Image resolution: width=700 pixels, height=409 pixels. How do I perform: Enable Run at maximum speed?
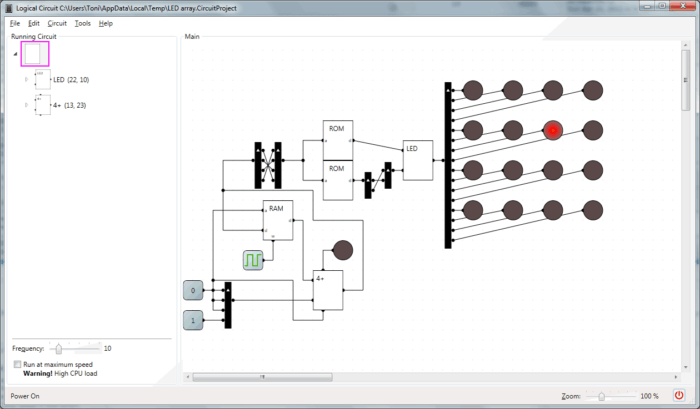click(x=17, y=364)
